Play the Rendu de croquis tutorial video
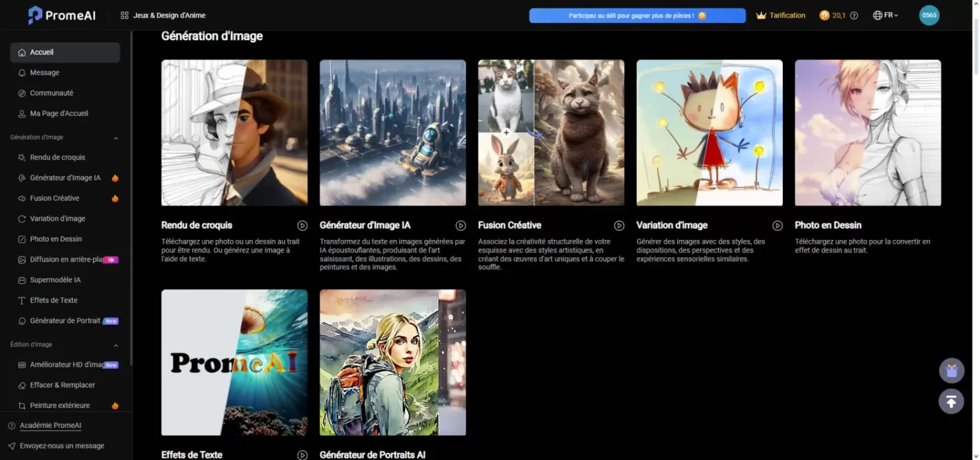Viewport: 980px width, 460px height. (x=302, y=226)
